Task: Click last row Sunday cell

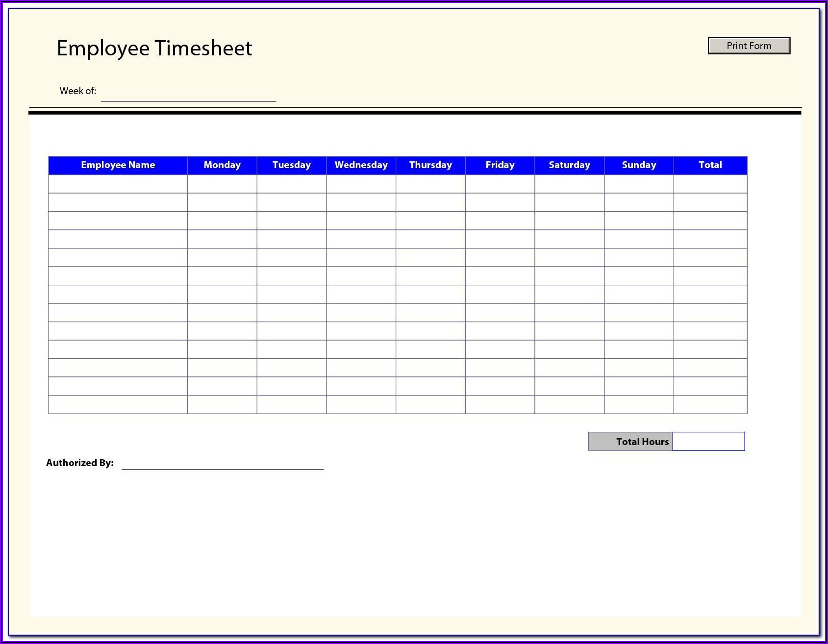Action: click(639, 404)
